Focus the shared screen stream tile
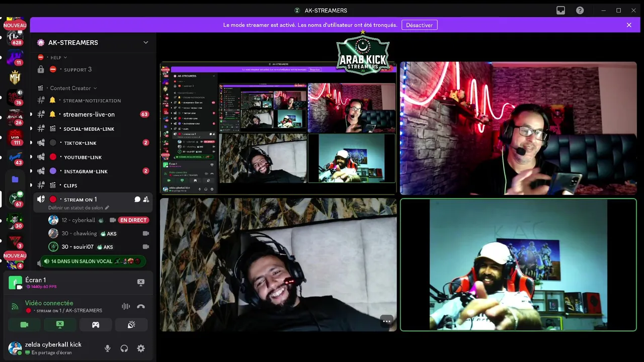 [278, 129]
